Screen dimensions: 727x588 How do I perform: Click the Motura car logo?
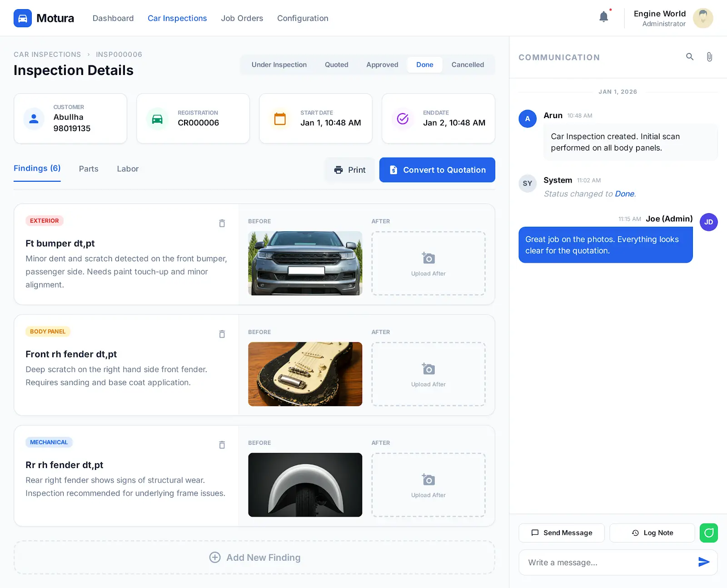coord(23,18)
